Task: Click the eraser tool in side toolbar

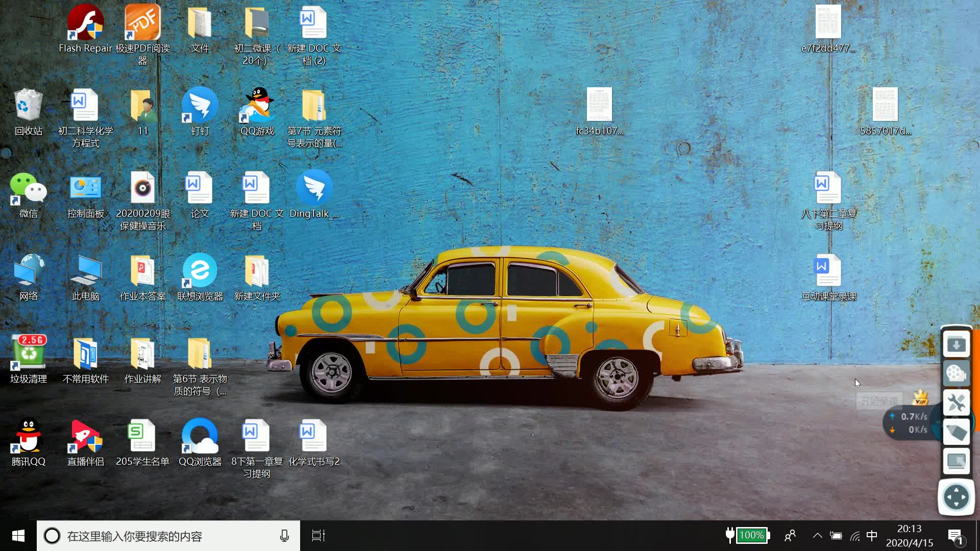Action: (957, 433)
